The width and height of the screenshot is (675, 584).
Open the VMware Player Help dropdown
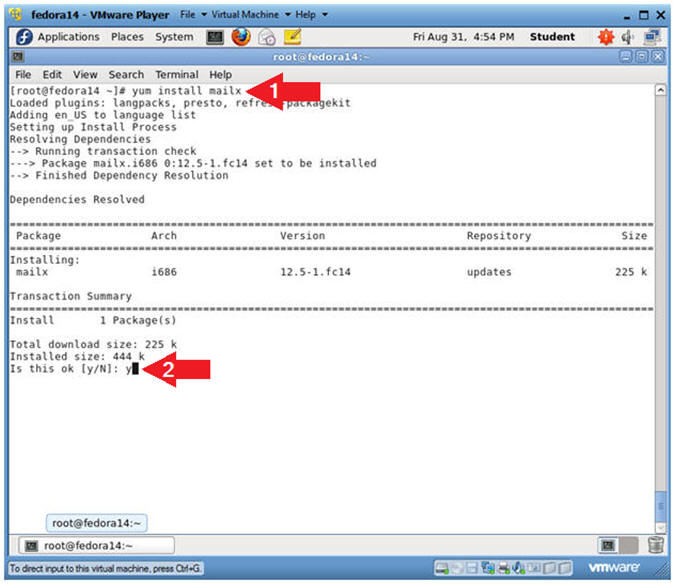coord(311,15)
